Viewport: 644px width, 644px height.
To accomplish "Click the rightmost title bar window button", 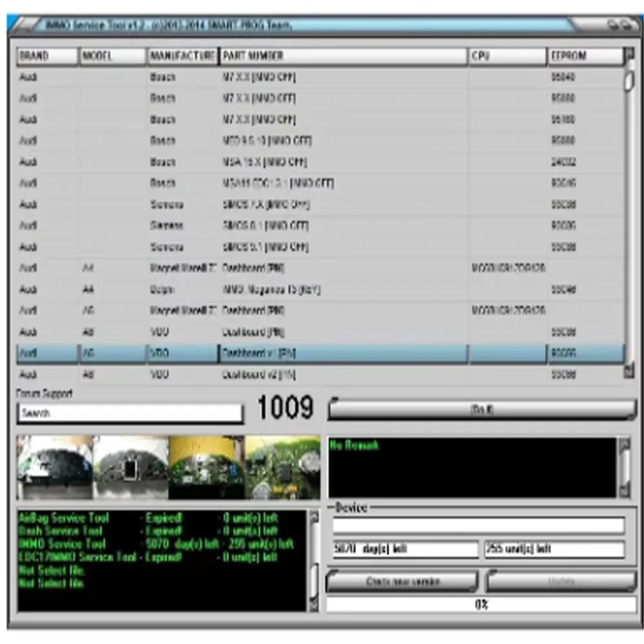I will click(627, 26).
